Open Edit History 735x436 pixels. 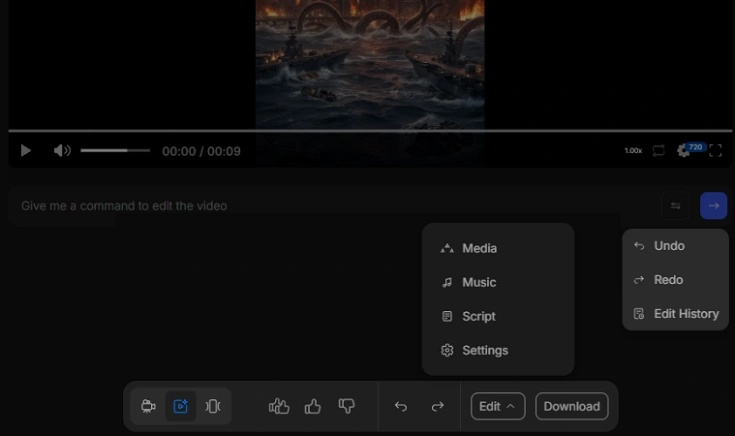[675, 314]
